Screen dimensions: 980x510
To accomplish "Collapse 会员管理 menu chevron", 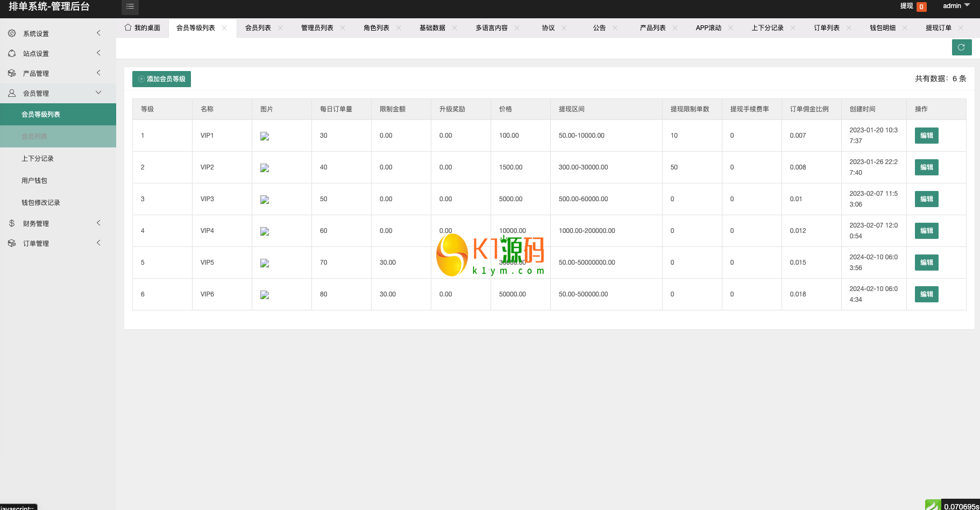I will 98,93.
